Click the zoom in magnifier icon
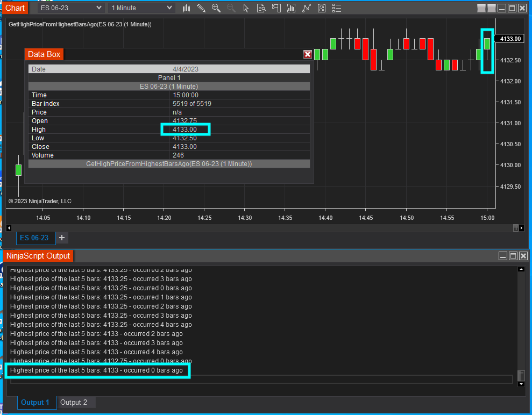This screenshot has width=532, height=415. pyautogui.click(x=216, y=8)
